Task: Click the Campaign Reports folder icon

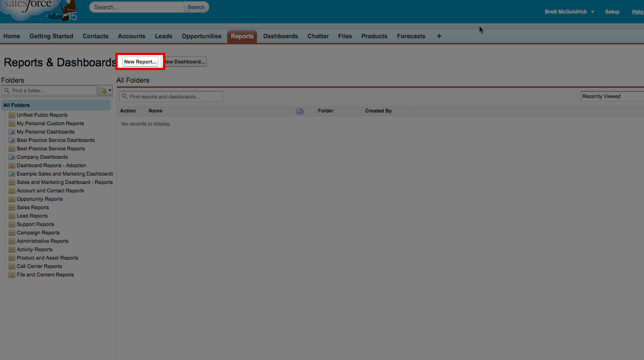Action: (x=12, y=233)
